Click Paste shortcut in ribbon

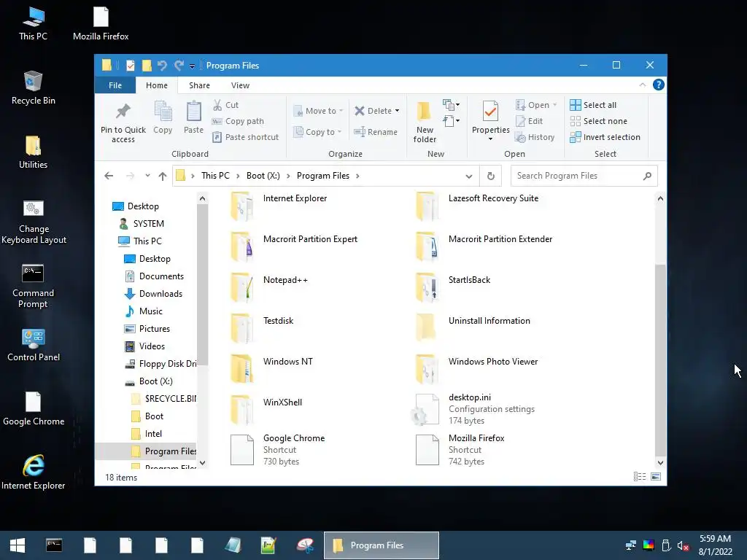[x=245, y=137]
